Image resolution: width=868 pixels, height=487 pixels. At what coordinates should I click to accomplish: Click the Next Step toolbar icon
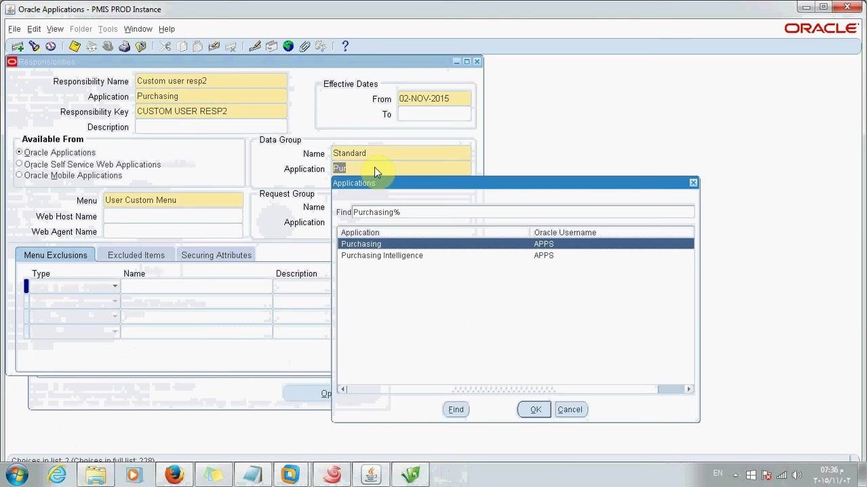tap(92, 46)
